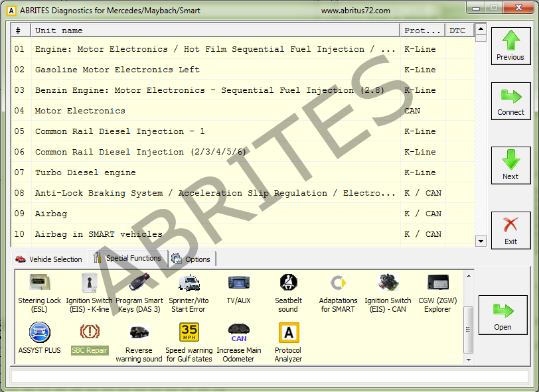The height and width of the screenshot is (392, 539).
Task: Open Program Smart Keys (DAS 3)
Action: pyautogui.click(x=139, y=293)
